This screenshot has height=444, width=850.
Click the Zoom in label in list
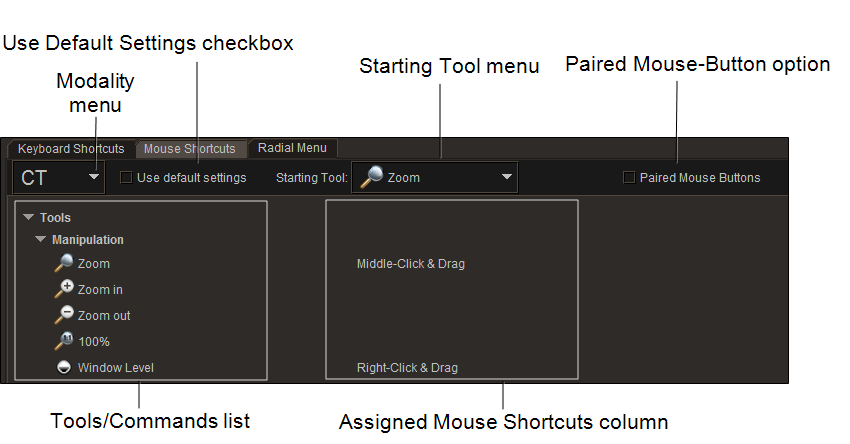(100, 290)
